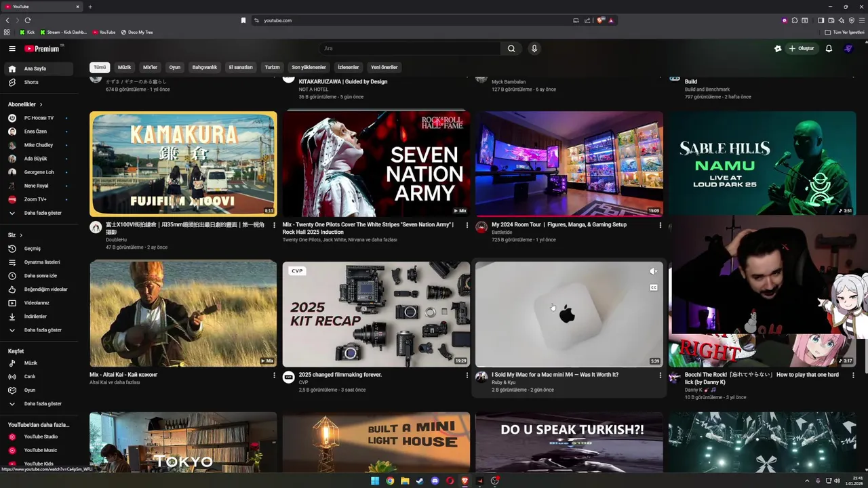The width and height of the screenshot is (868, 488).
Task: Expand Daha fazla göster under Siz
Action: pos(39,330)
